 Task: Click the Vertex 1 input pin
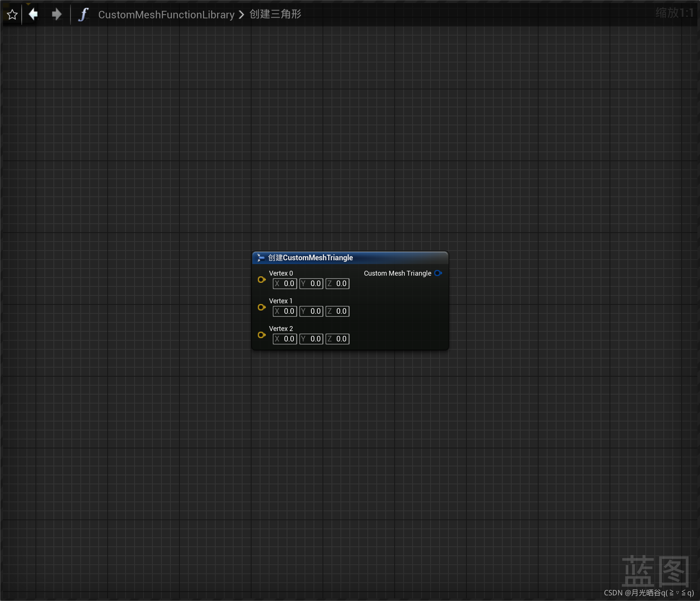(261, 307)
